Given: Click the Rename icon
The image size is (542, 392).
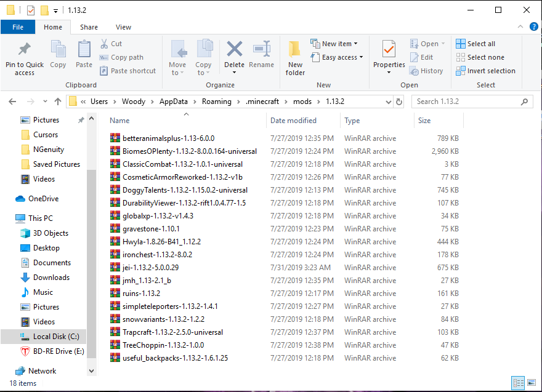Looking at the screenshot, I should coord(261,49).
